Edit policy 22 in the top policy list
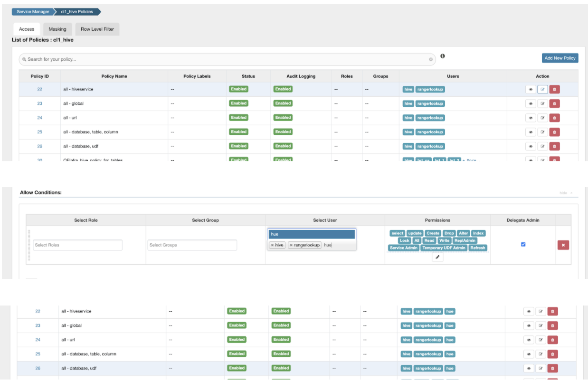Screen dimensions: 588x389 [542, 89]
